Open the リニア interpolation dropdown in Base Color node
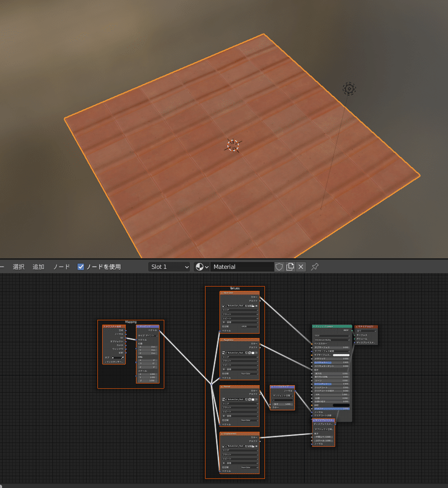This screenshot has height=488, width=448. click(240, 310)
